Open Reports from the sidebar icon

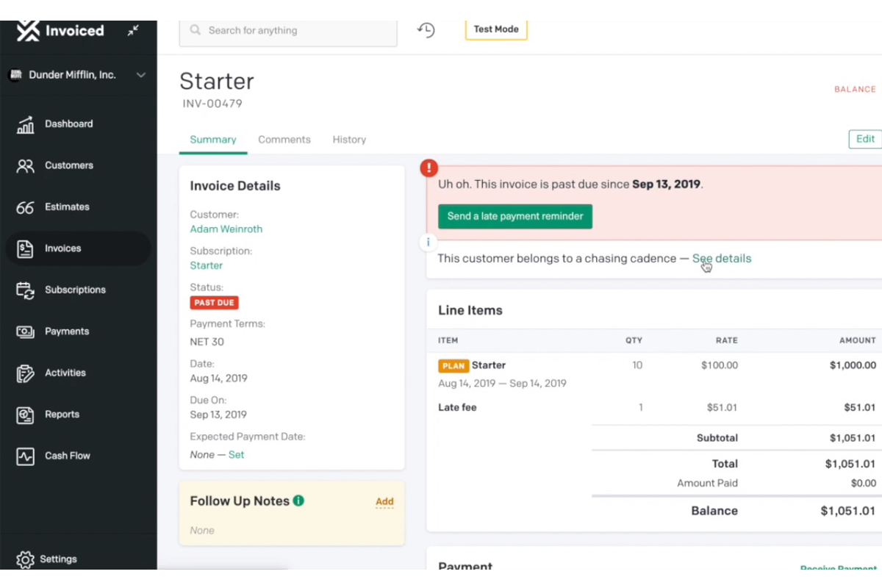click(26, 415)
